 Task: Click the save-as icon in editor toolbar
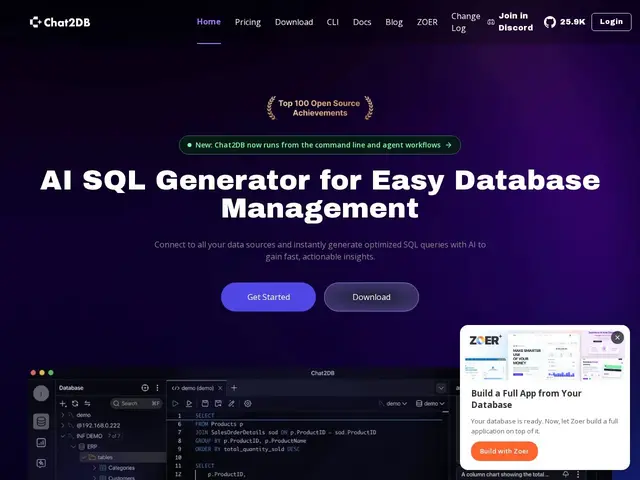click(218, 404)
